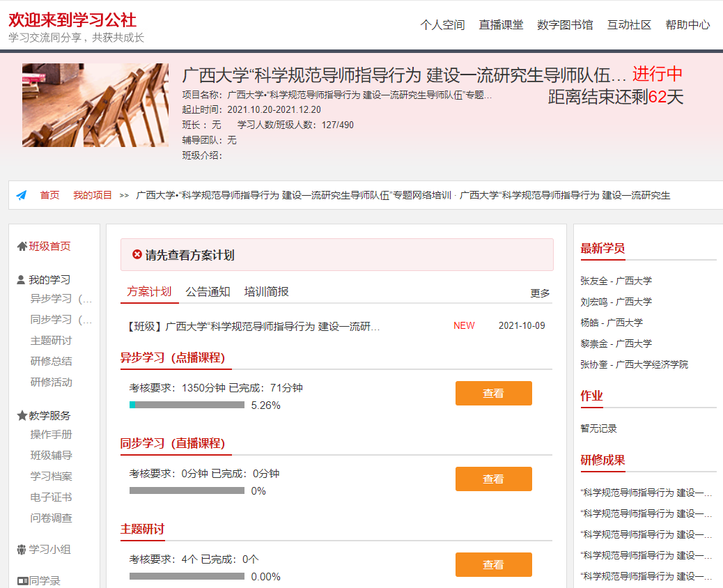Click the card icon beside 同学录
Viewport: 723px width, 588px height.
22,580
